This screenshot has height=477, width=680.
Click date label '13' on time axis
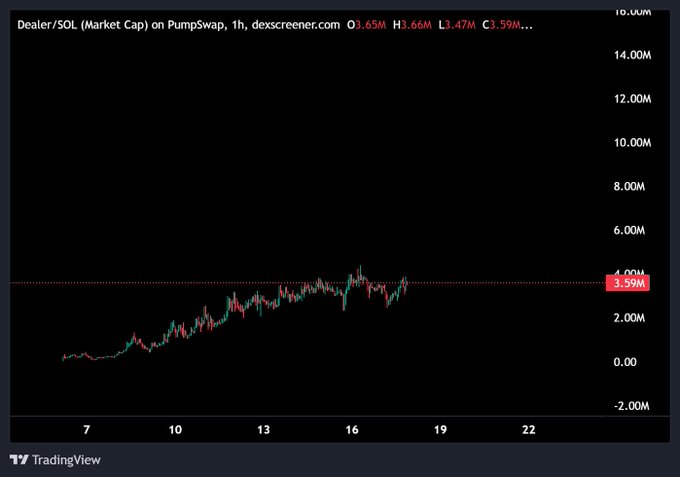coord(264,430)
